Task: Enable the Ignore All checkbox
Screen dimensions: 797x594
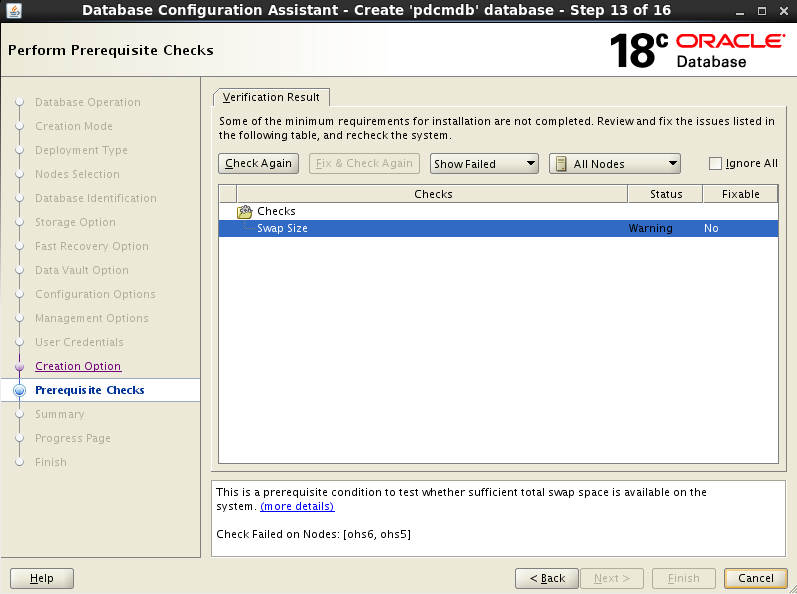Action: pos(715,164)
